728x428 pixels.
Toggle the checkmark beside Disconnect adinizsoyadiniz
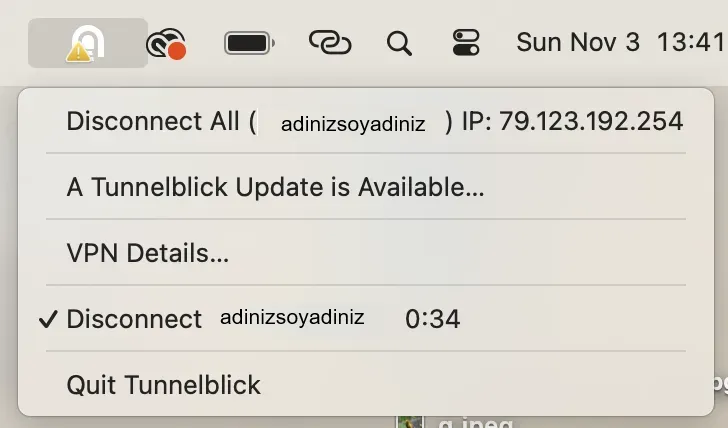48,319
